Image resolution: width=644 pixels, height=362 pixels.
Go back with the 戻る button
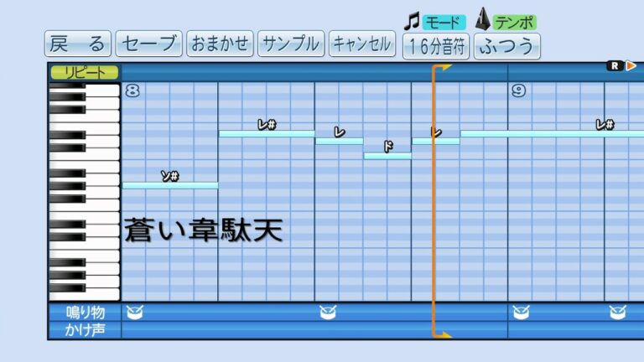[77, 44]
